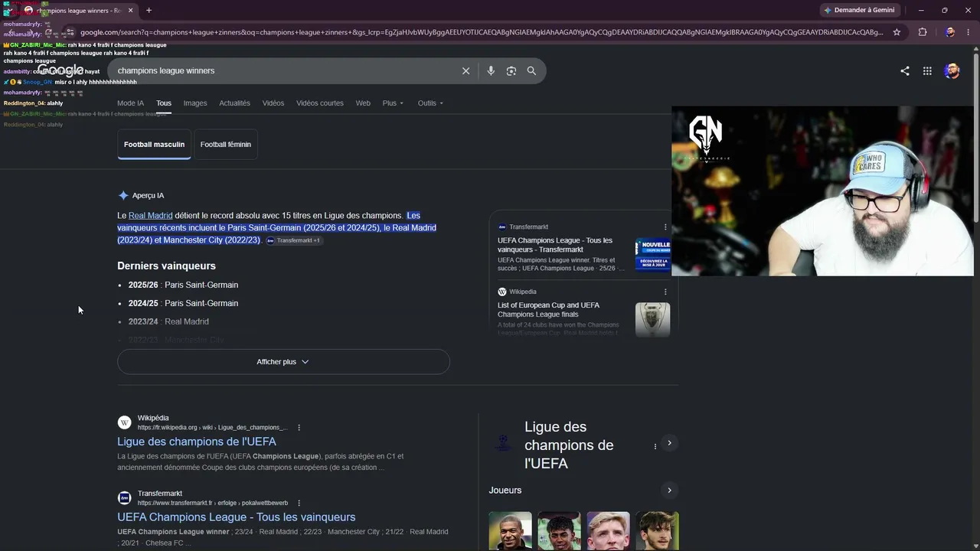This screenshot has width=980, height=551.
Task: Open List of European Cup finals Wikipedia card
Action: pyautogui.click(x=549, y=310)
